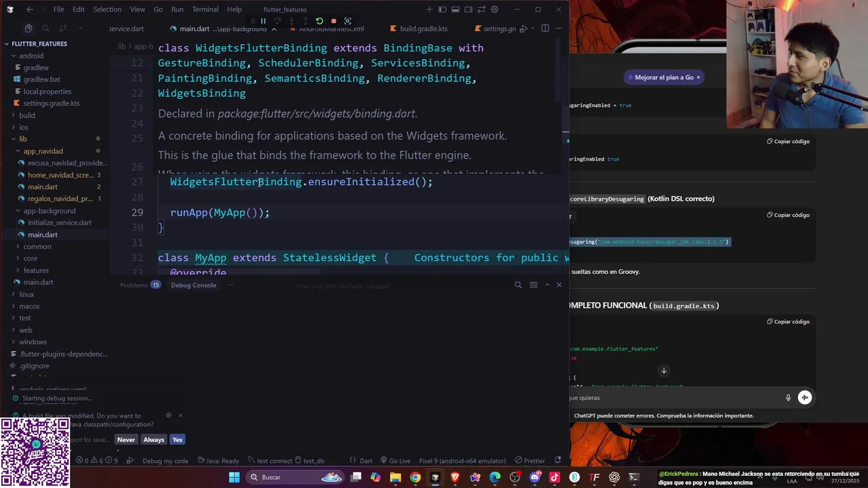The height and width of the screenshot is (488, 868).
Task: Select Pixel 9 emulator device status item
Action: [462, 461]
